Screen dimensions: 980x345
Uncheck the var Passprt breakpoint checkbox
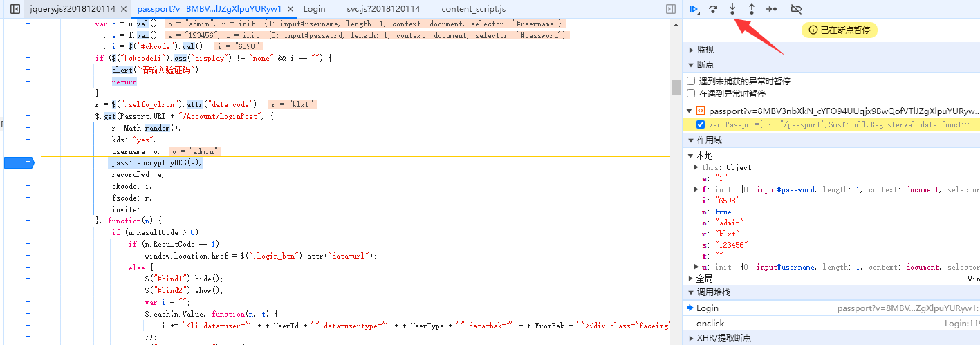point(701,124)
